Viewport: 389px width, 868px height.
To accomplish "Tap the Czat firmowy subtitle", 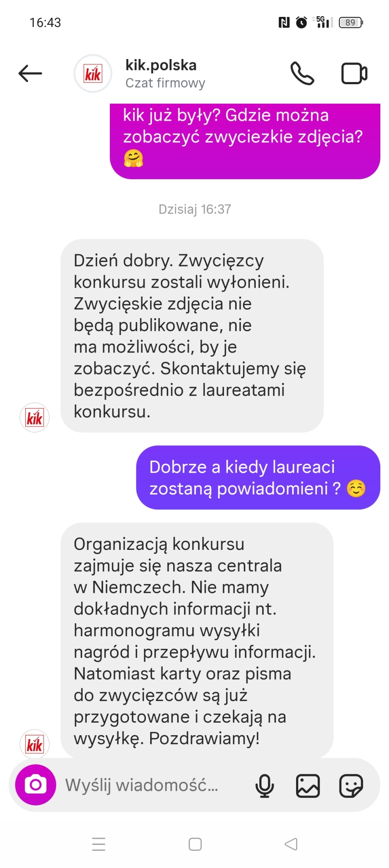I will coord(165,83).
